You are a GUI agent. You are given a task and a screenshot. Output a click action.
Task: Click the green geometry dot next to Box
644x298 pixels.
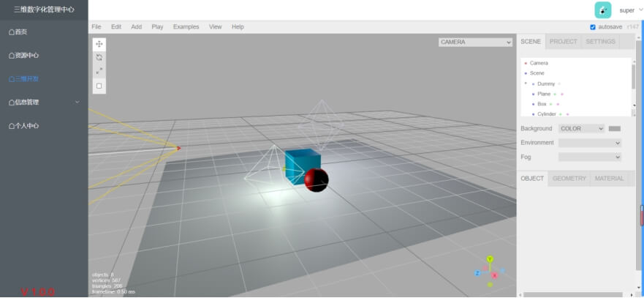tap(550, 105)
